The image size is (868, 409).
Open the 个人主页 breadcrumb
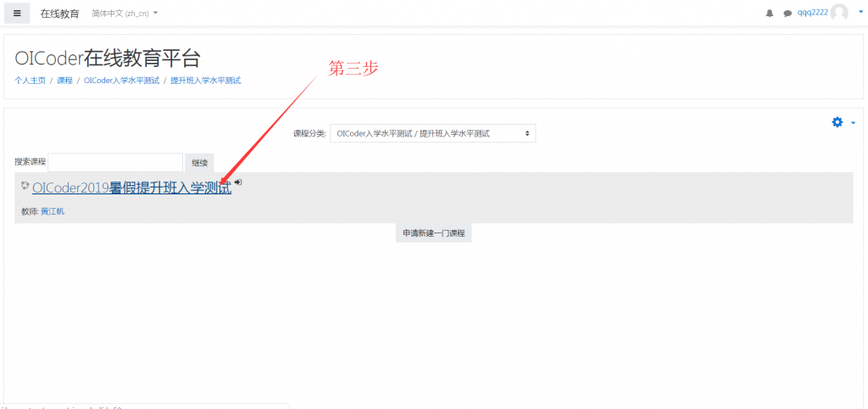tap(30, 81)
